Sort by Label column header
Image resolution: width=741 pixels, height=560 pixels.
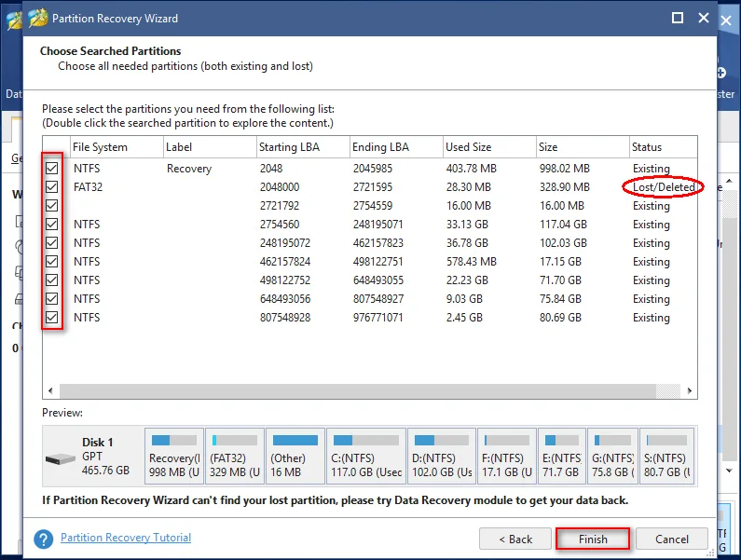[210, 147]
